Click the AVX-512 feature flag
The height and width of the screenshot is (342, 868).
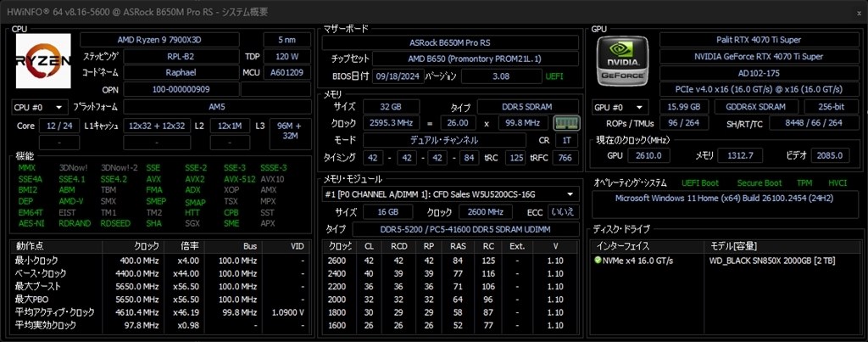click(242, 179)
